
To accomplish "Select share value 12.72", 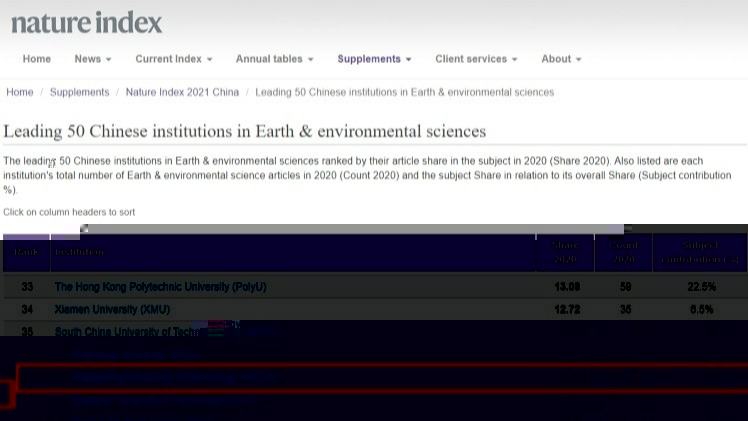I will pyautogui.click(x=567, y=309).
